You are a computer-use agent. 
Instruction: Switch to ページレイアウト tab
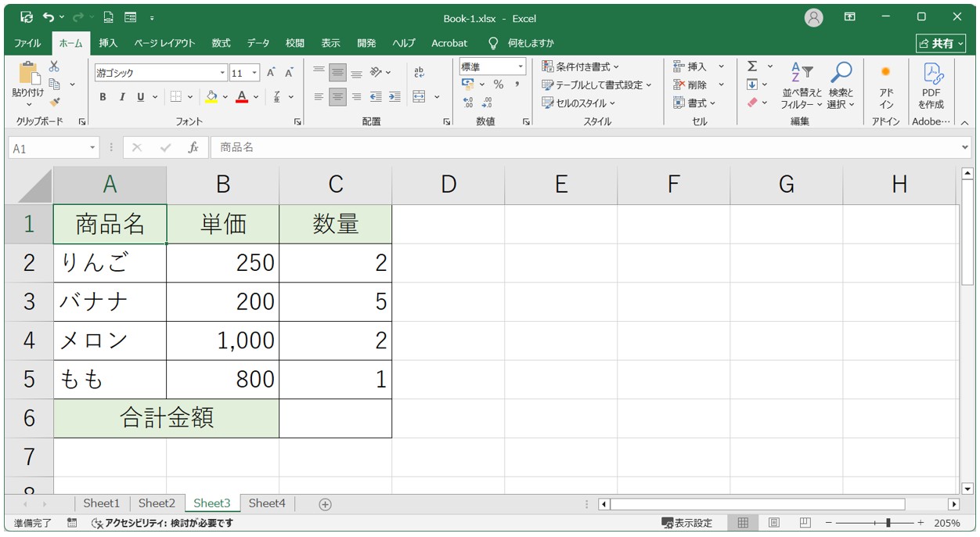coord(164,43)
